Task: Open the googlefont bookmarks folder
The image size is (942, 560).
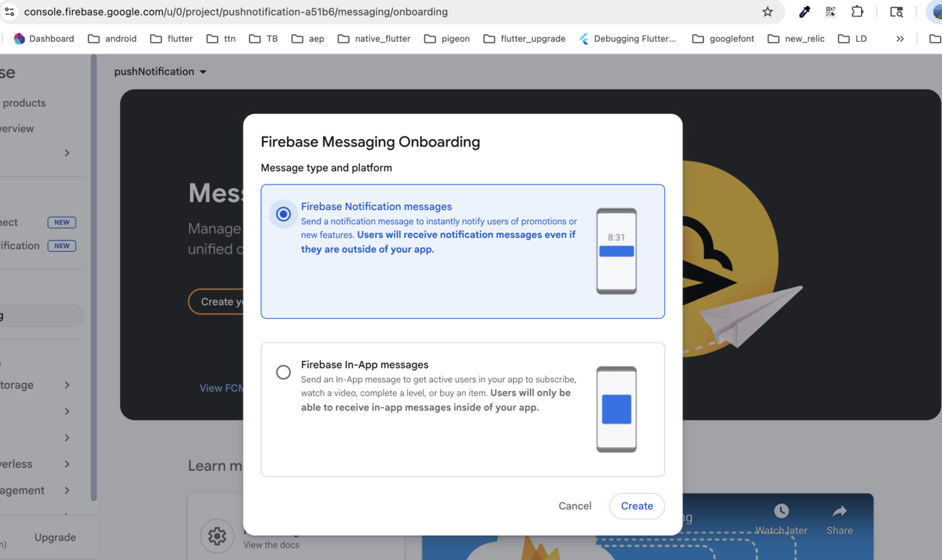Action: (x=723, y=39)
